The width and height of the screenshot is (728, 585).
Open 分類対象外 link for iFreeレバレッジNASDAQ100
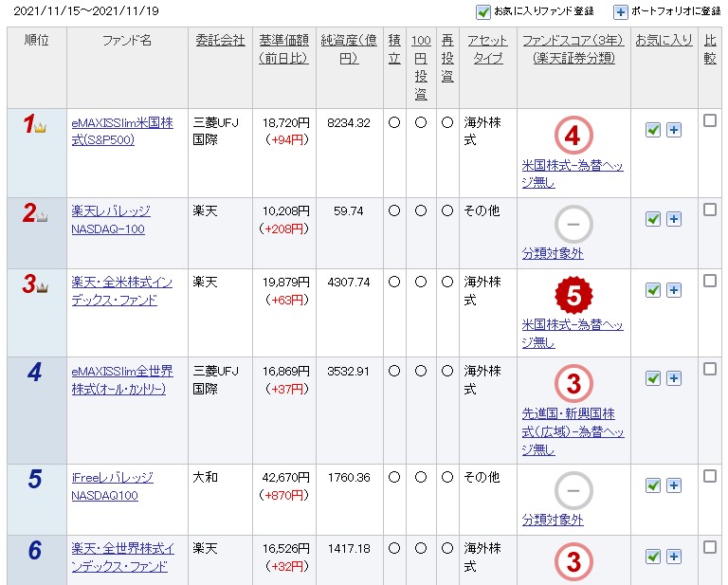point(553,520)
